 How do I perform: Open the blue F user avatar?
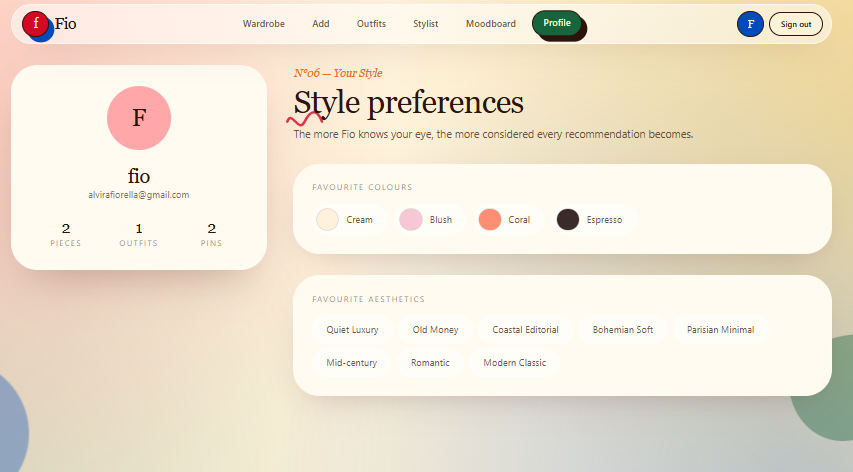click(750, 24)
